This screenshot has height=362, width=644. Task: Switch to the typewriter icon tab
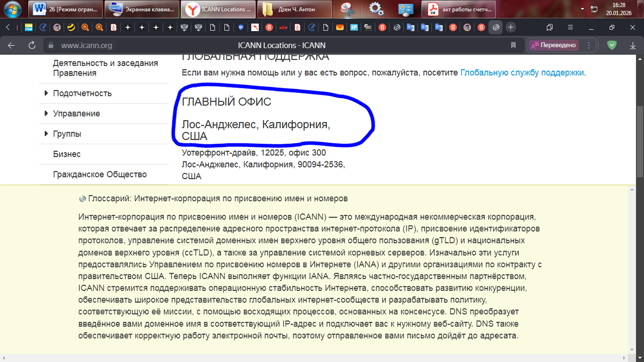(368, 27)
